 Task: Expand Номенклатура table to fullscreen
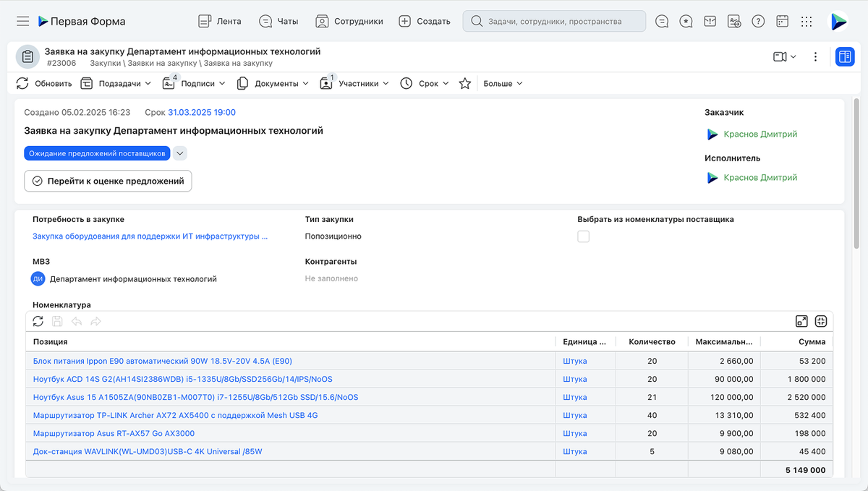point(801,321)
